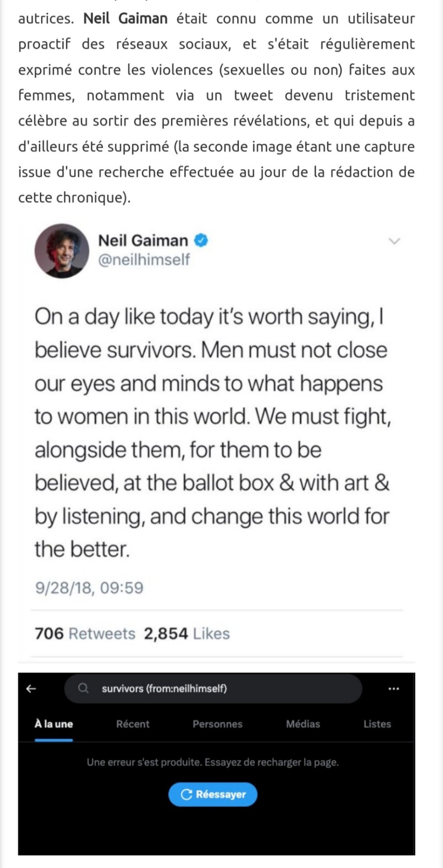Open the 2,854 Likes list

[187, 633]
